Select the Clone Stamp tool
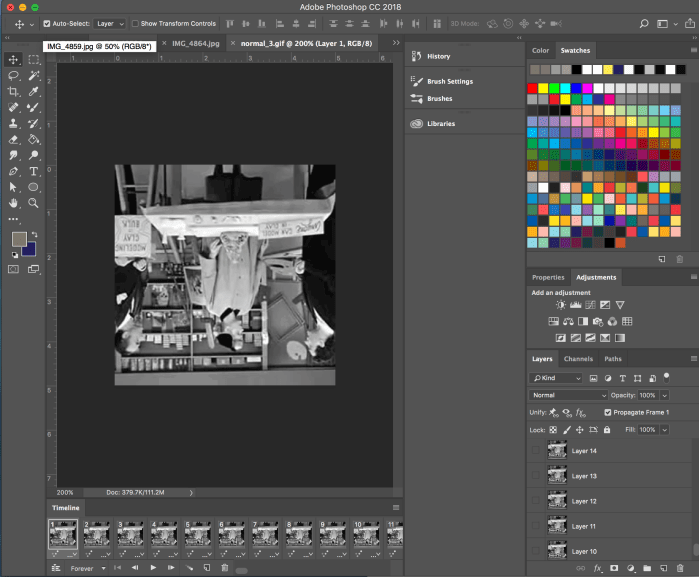 point(13,124)
